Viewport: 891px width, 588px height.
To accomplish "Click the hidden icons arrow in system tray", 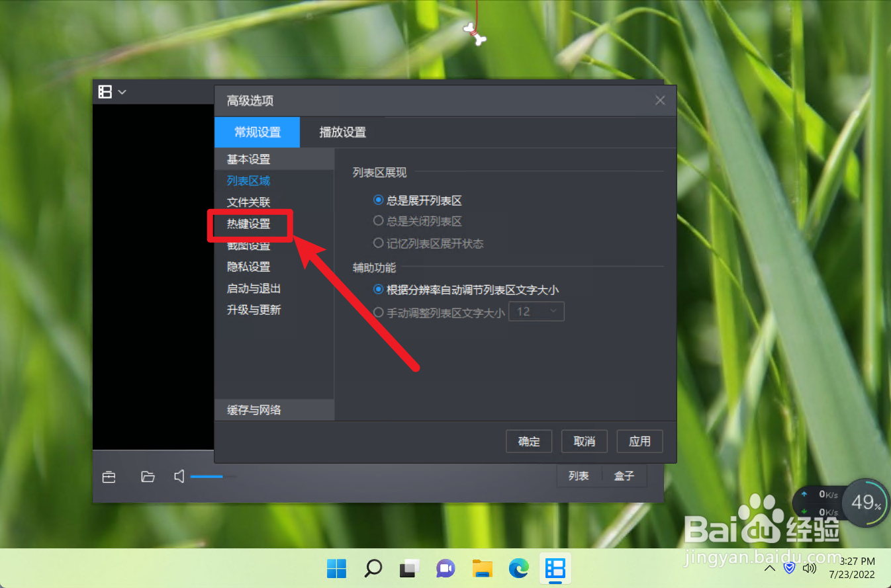I will pos(769,568).
